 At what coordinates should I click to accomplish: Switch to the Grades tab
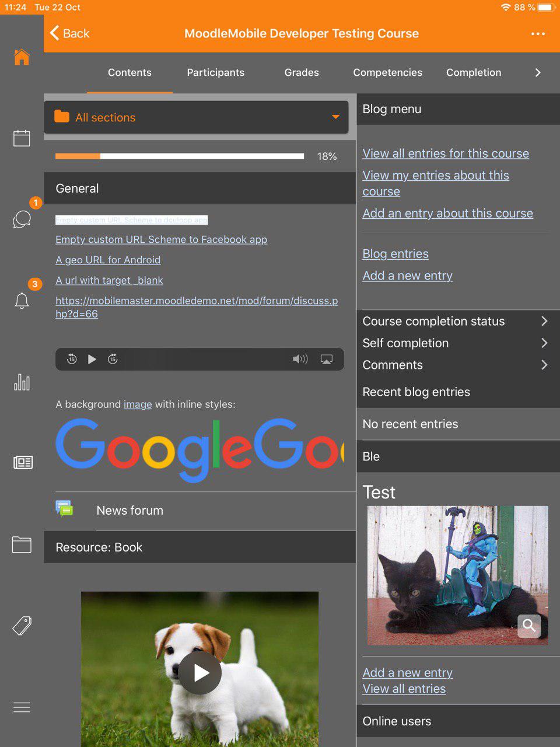(302, 72)
